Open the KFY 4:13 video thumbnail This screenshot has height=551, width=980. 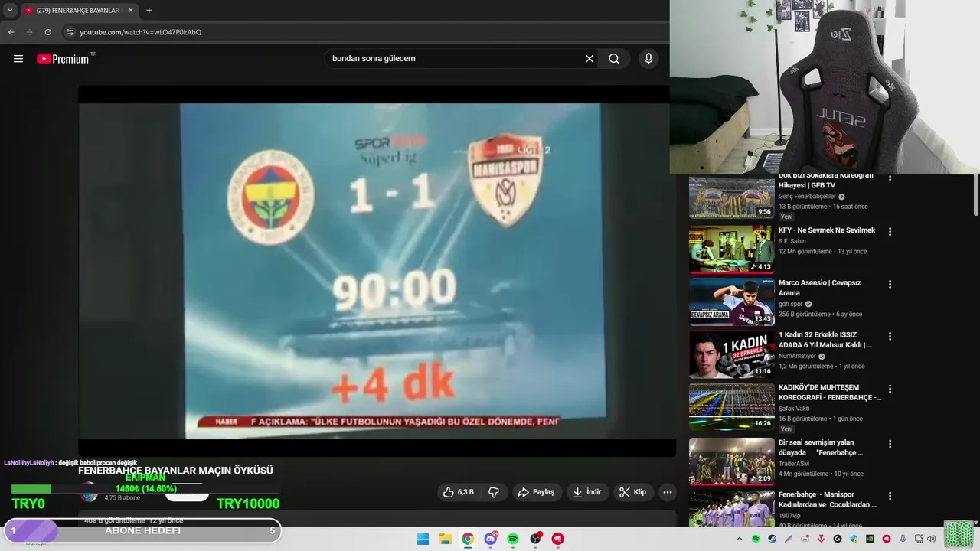click(731, 249)
